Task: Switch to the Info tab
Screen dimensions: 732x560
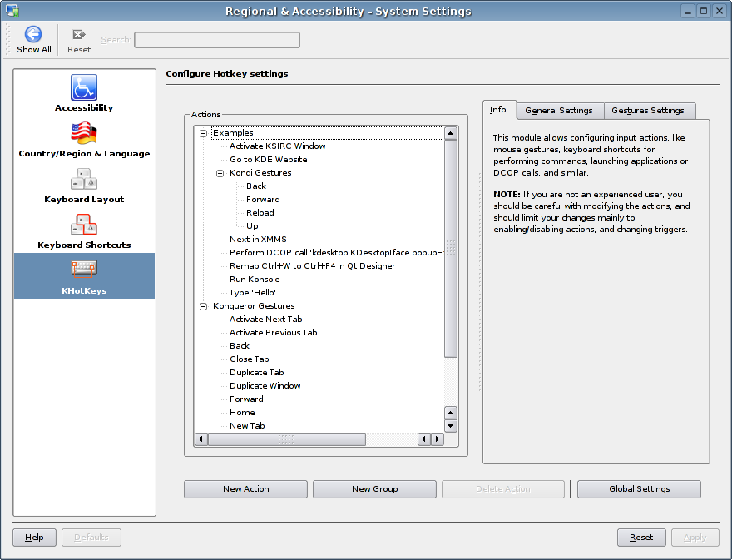Action: pyautogui.click(x=498, y=110)
